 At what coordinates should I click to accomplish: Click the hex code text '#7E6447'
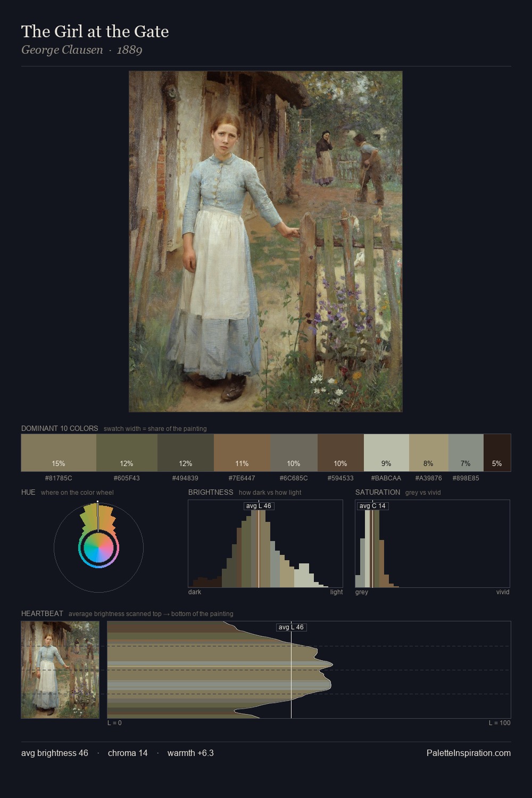pos(242,478)
